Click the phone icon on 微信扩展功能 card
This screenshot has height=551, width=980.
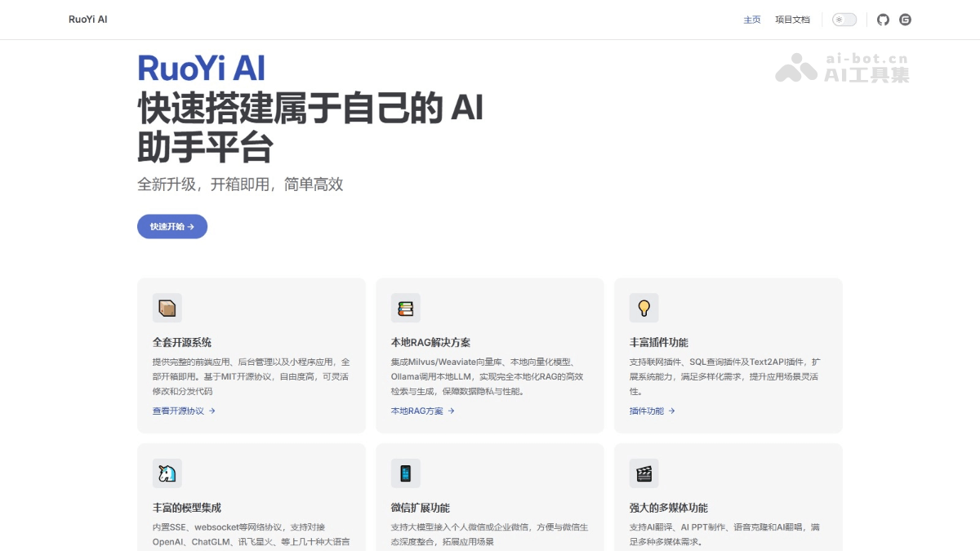406,473
